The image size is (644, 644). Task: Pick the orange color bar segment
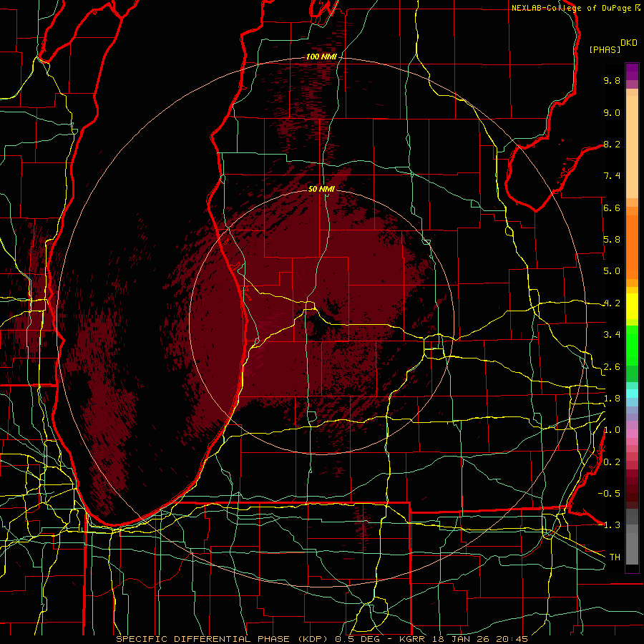pos(632,247)
